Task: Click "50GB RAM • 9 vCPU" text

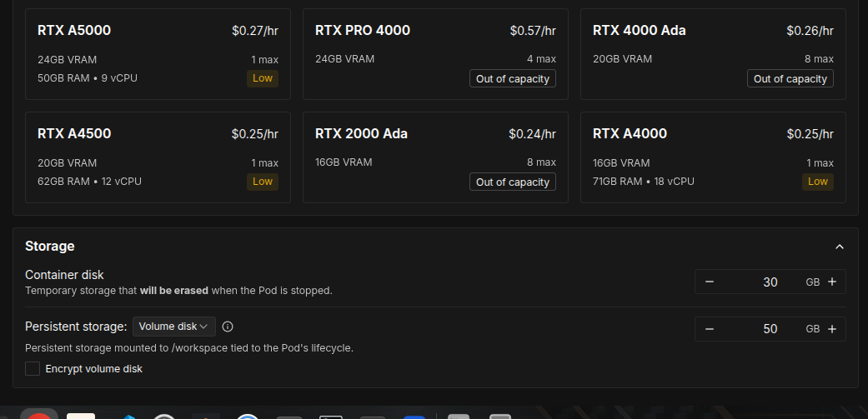Action: tap(88, 78)
